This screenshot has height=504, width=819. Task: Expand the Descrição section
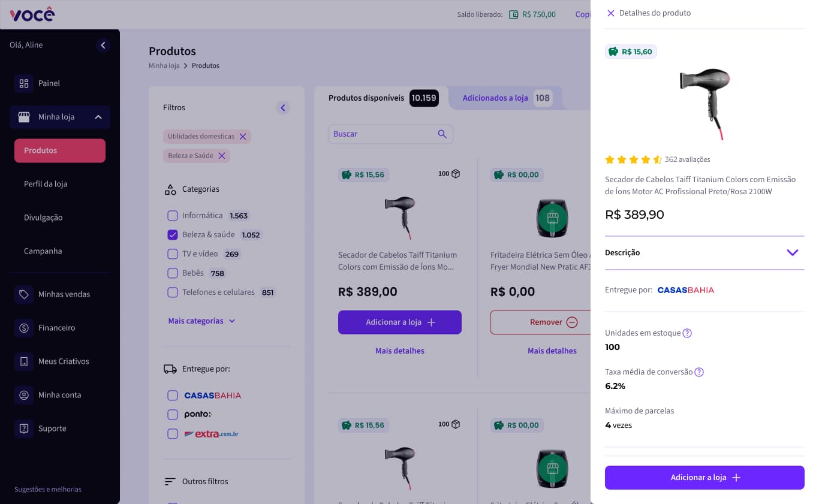point(792,253)
